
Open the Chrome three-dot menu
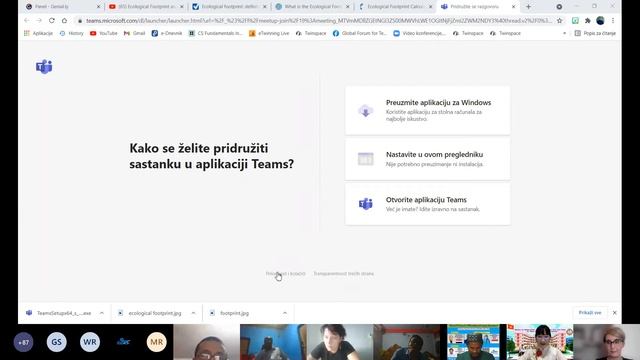click(613, 20)
